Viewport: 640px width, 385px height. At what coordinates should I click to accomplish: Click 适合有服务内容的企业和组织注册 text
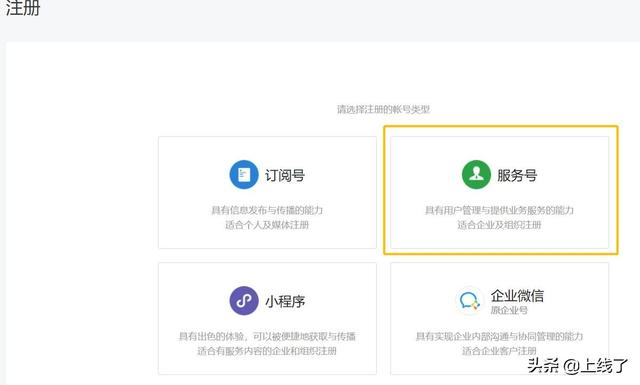[267, 351]
